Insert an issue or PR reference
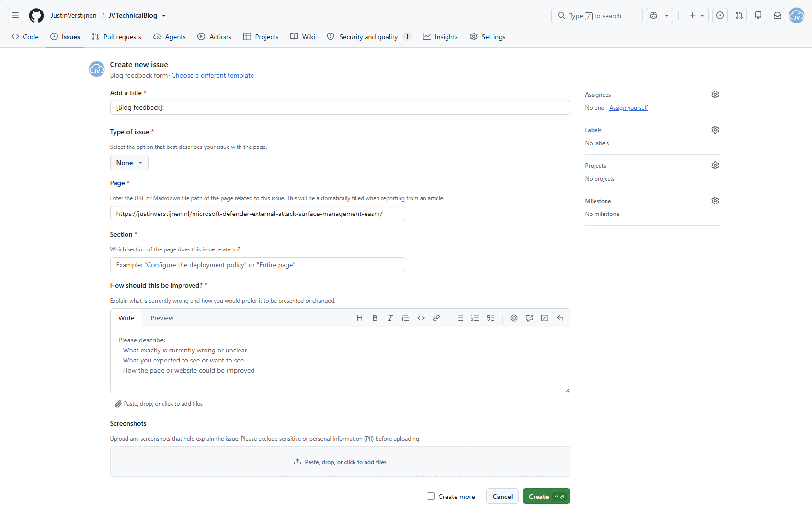 (x=529, y=318)
